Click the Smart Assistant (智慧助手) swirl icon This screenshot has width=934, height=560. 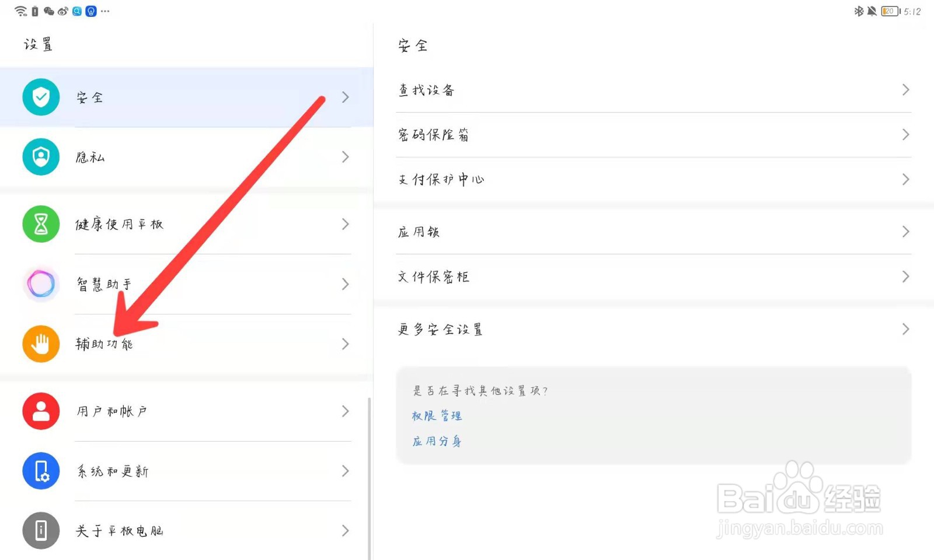pyautogui.click(x=40, y=284)
